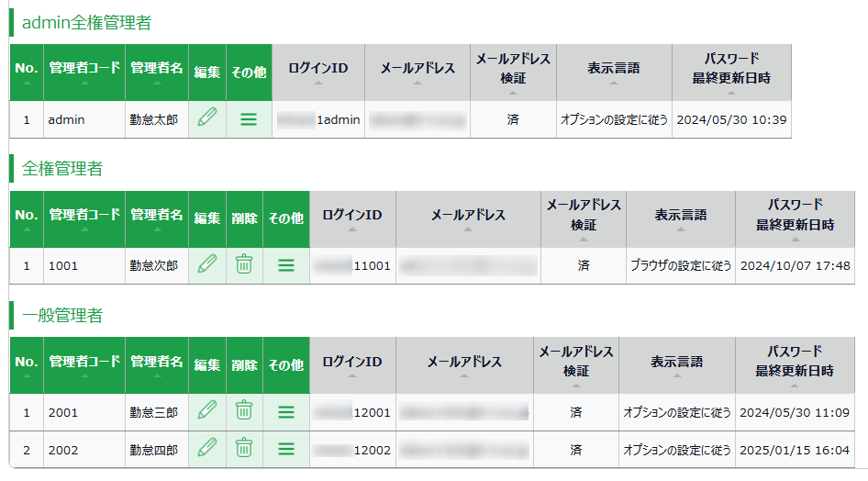Screen dimensions: 868x481
Task: Sort admin table by ログインID header
Action: click(318, 73)
